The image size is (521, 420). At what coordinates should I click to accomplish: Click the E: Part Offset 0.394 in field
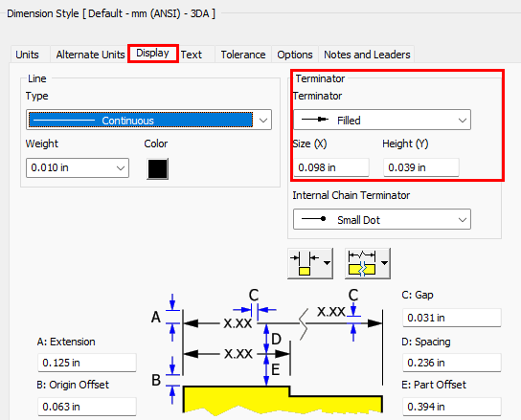pyautogui.click(x=452, y=407)
